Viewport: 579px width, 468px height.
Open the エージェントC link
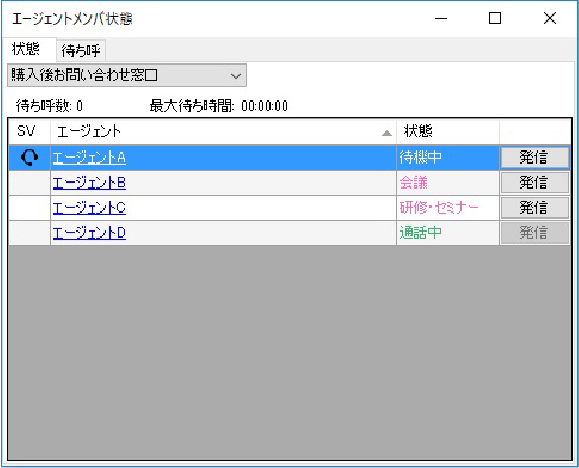(89, 208)
